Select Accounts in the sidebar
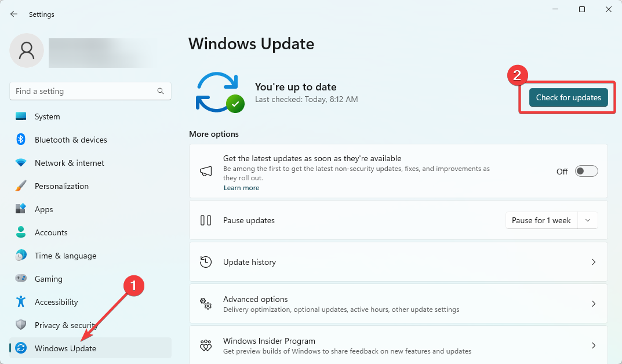Image resolution: width=622 pixels, height=364 pixels. click(90, 232)
